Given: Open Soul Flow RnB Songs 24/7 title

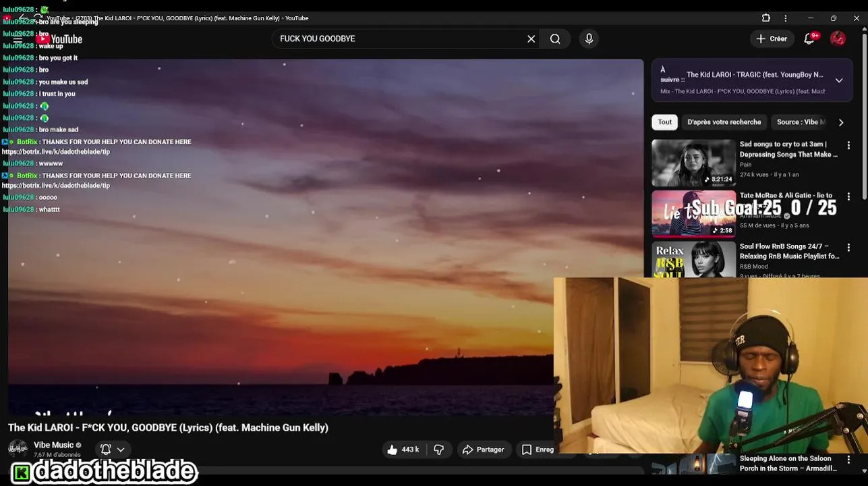Looking at the screenshot, I should pos(789,251).
